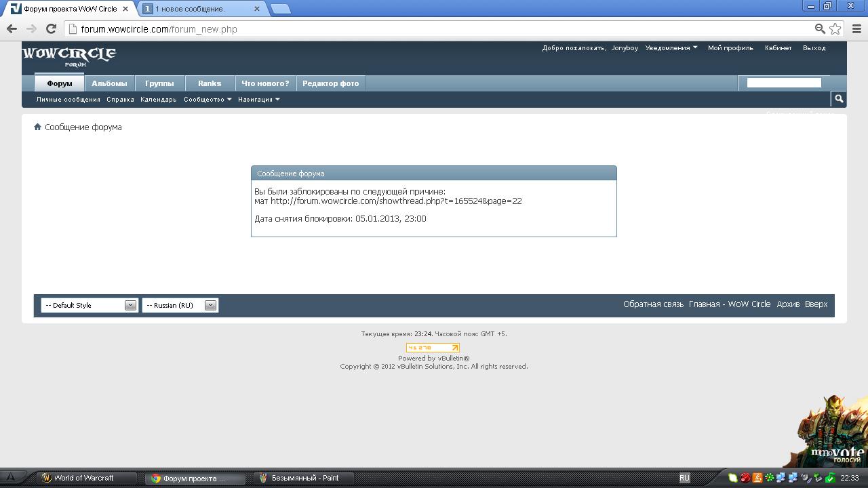Reload the page with the refresh icon
The width and height of the screenshot is (868, 488).
click(51, 28)
